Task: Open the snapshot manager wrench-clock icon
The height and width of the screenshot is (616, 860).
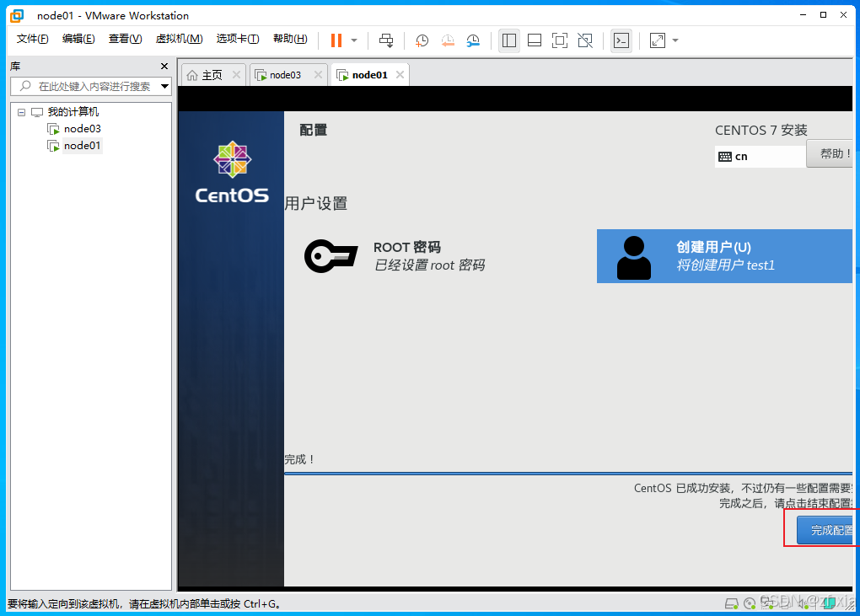Action: point(473,40)
